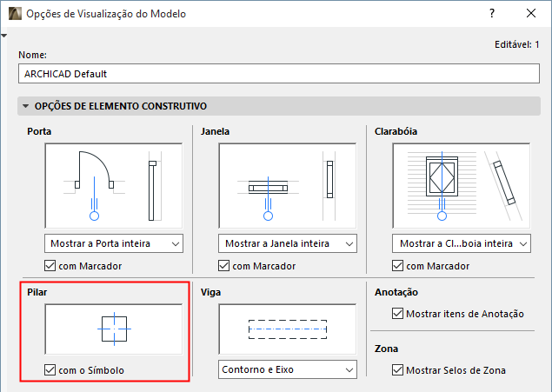
Task: Open the 'Contorno e Eixo' beam dropdown
Action: 287,370
